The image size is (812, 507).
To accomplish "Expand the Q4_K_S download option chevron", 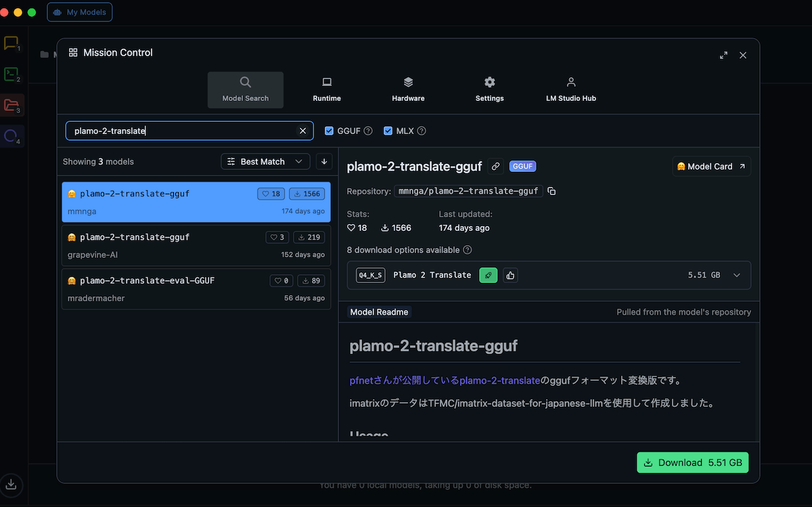I will coord(737,275).
